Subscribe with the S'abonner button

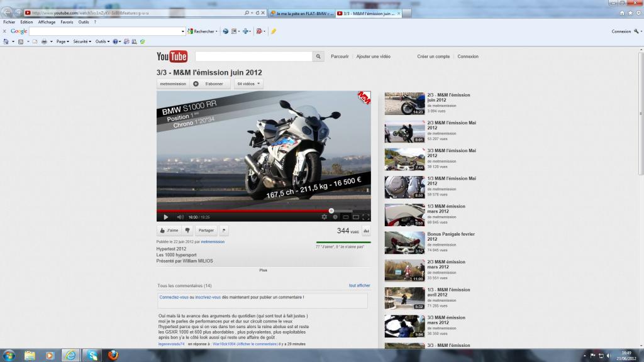210,84
